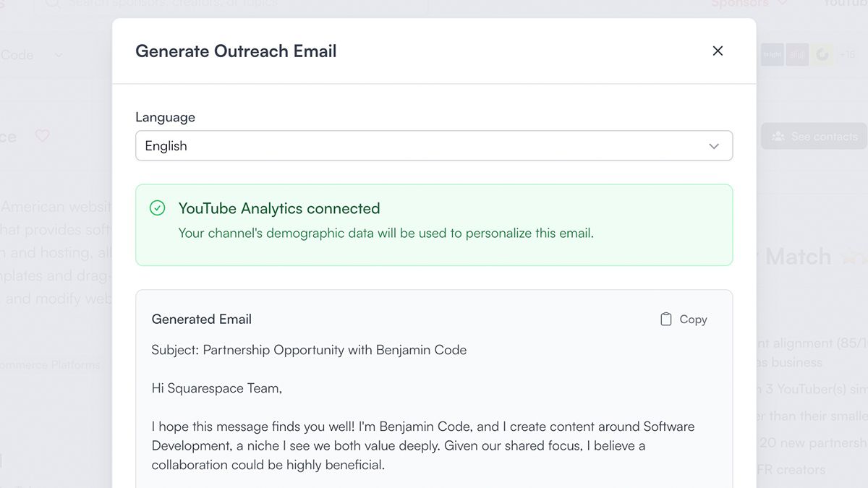Click the yellow circular sponsor logo
The width and height of the screenshot is (868, 488).
[821, 54]
